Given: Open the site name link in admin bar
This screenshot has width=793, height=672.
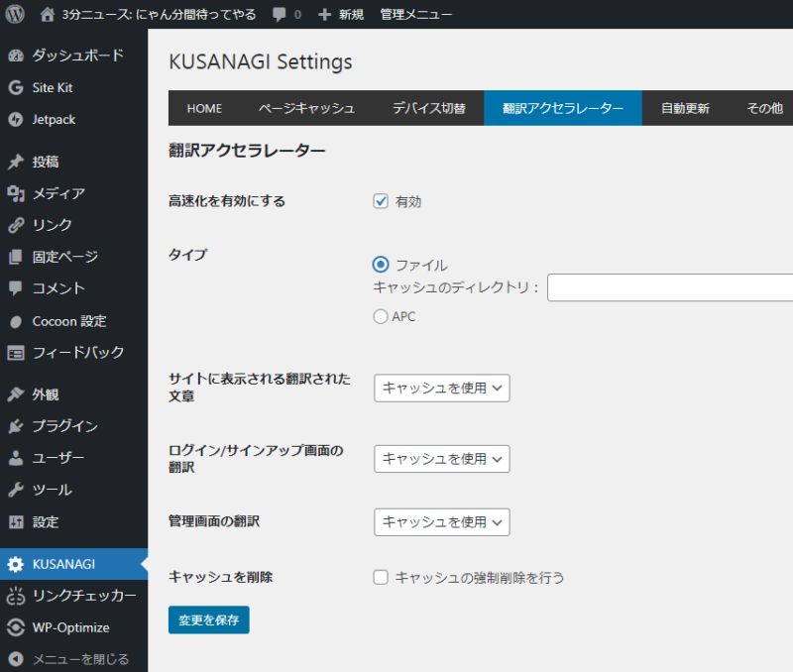Looking at the screenshot, I should (159, 14).
